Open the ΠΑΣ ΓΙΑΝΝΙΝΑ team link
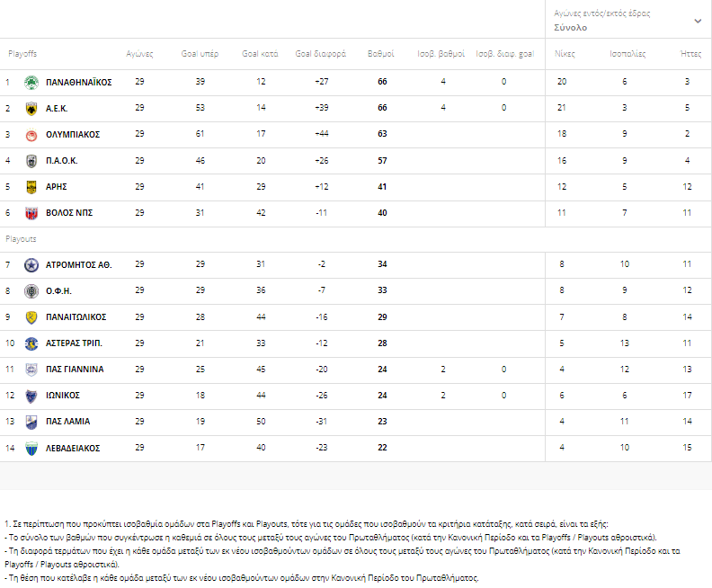This screenshot has height=588, width=712. tap(75, 370)
